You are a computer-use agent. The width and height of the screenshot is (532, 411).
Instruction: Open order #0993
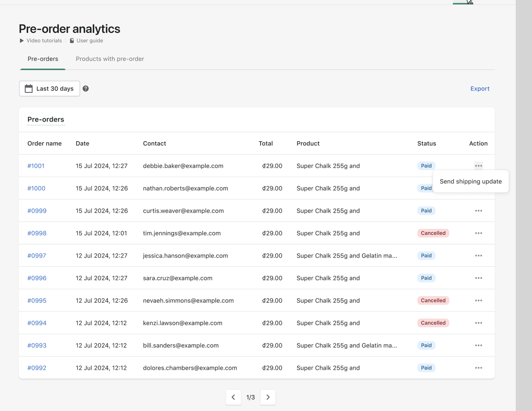pyautogui.click(x=37, y=346)
